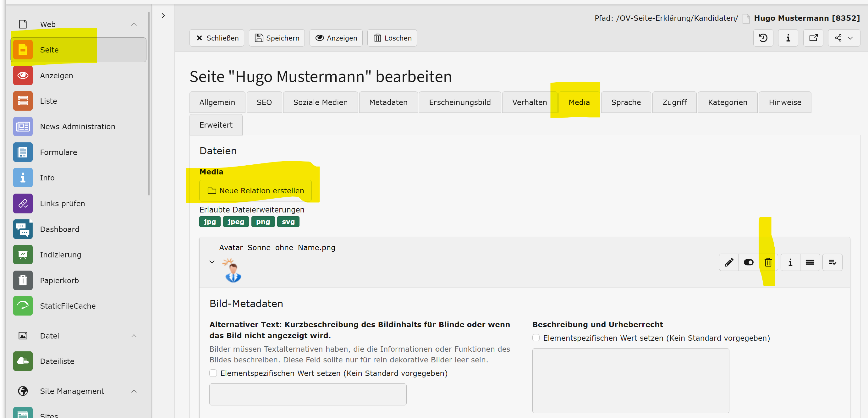Open the StaticFileCache module icon

23,306
